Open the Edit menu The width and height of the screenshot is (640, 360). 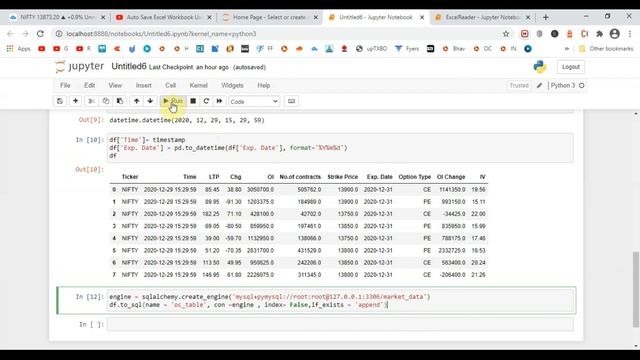(x=89, y=85)
